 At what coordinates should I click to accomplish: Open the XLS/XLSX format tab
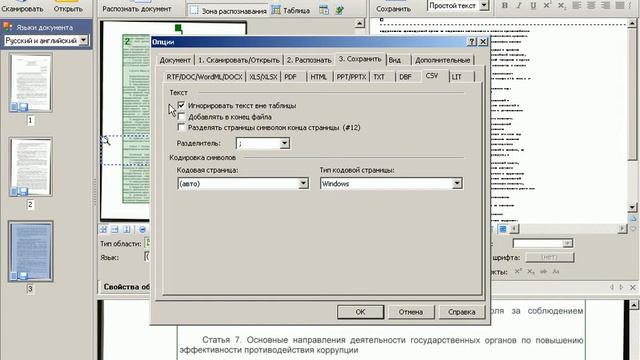pyautogui.click(x=263, y=77)
